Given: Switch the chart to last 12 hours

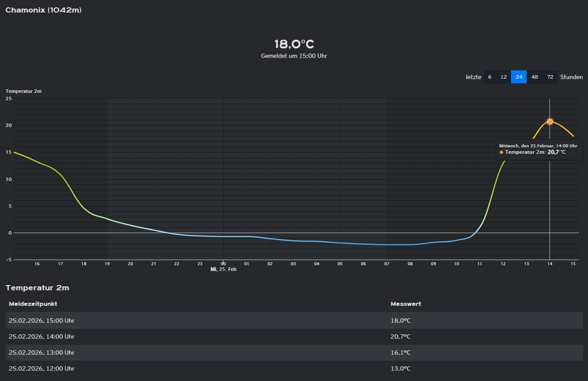Looking at the screenshot, I should 503,77.
